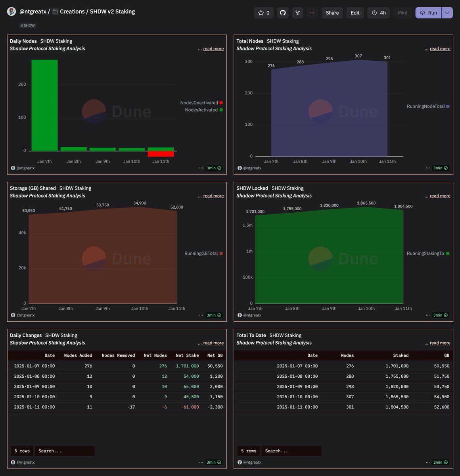This screenshot has height=476, width=460.
Task: Click the 3min status badge on Total To Date
Action: point(441,463)
